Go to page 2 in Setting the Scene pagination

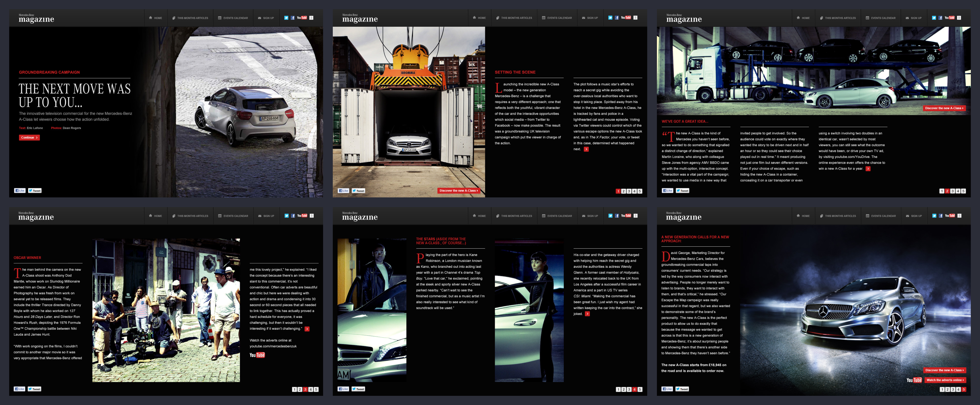(x=623, y=191)
